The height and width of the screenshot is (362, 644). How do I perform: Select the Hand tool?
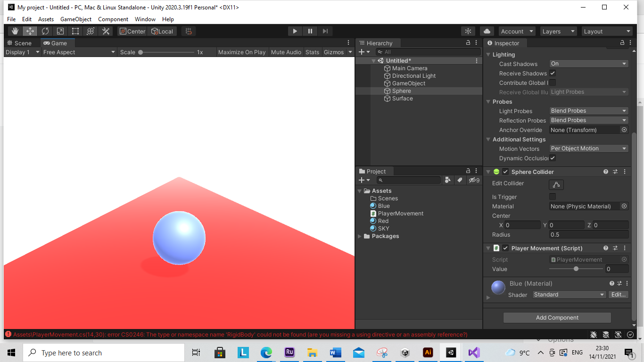click(15, 31)
